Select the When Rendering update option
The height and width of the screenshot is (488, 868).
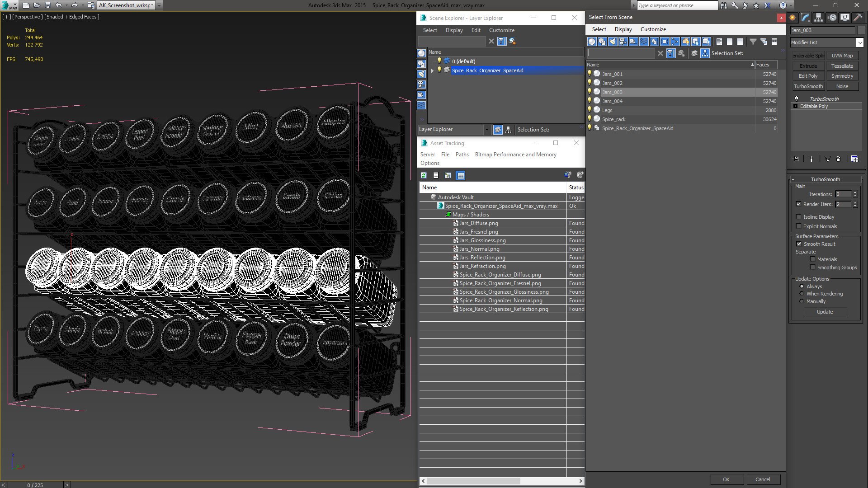pos(802,294)
